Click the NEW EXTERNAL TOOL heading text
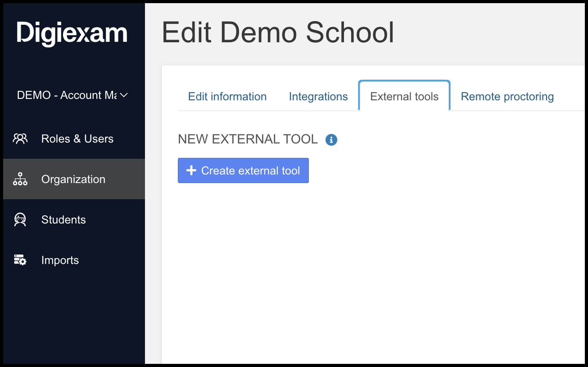588x367 pixels. tap(248, 139)
